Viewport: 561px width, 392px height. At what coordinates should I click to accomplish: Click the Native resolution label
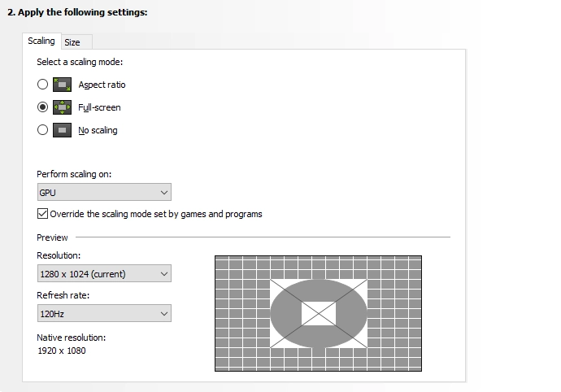pyautogui.click(x=72, y=338)
